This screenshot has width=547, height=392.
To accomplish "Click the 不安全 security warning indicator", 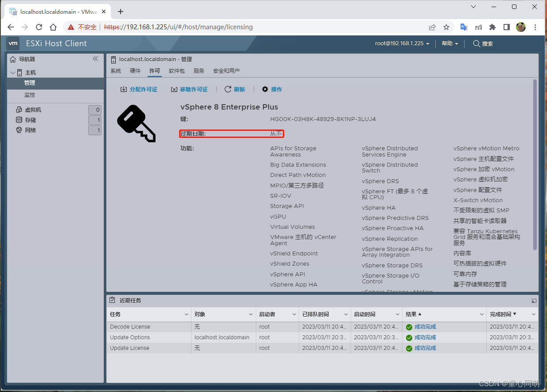I will click(82, 27).
